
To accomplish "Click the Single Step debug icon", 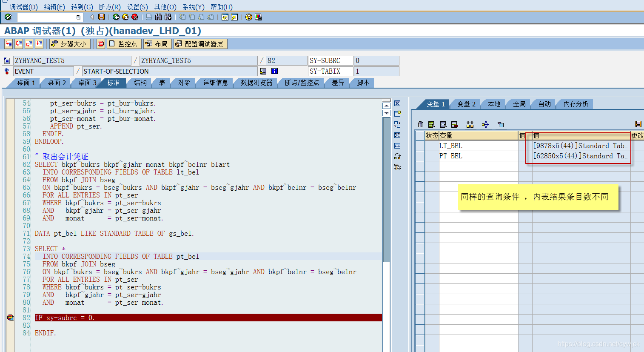I will pyautogui.click(x=8, y=43).
